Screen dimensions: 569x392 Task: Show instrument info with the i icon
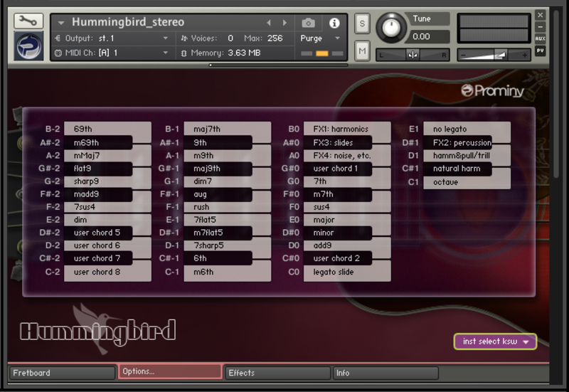pyautogui.click(x=334, y=23)
